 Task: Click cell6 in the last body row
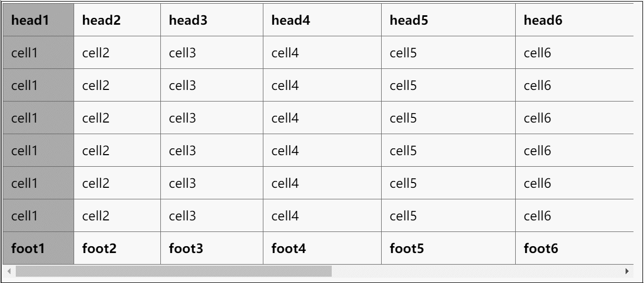tap(574, 216)
